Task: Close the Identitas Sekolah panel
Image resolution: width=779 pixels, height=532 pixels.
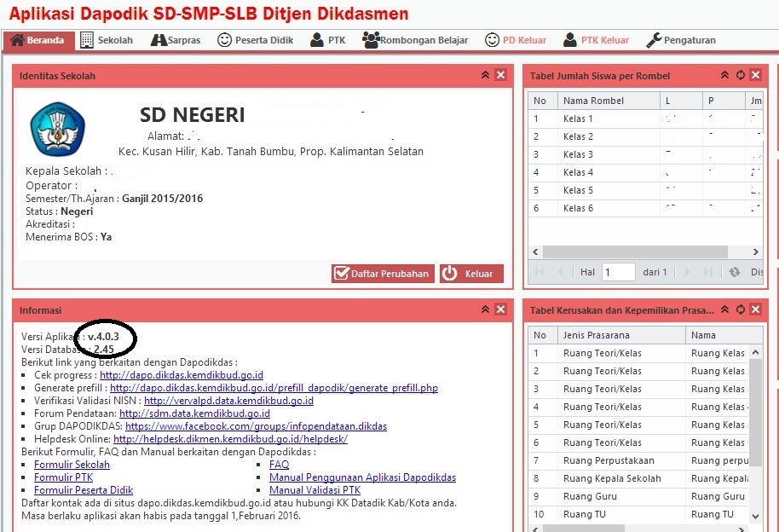Action: tap(501, 75)
